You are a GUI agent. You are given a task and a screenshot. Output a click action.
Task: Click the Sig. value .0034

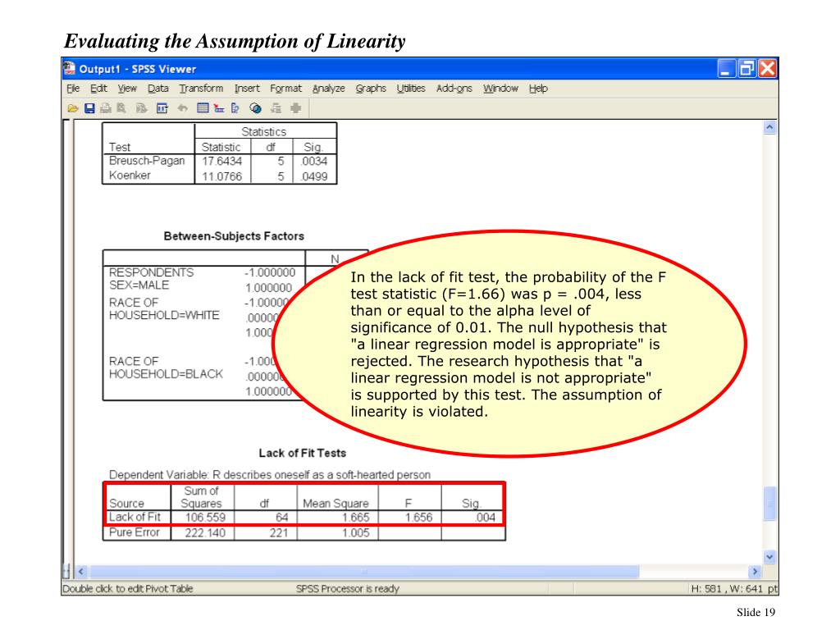click(x=314, y=162)
